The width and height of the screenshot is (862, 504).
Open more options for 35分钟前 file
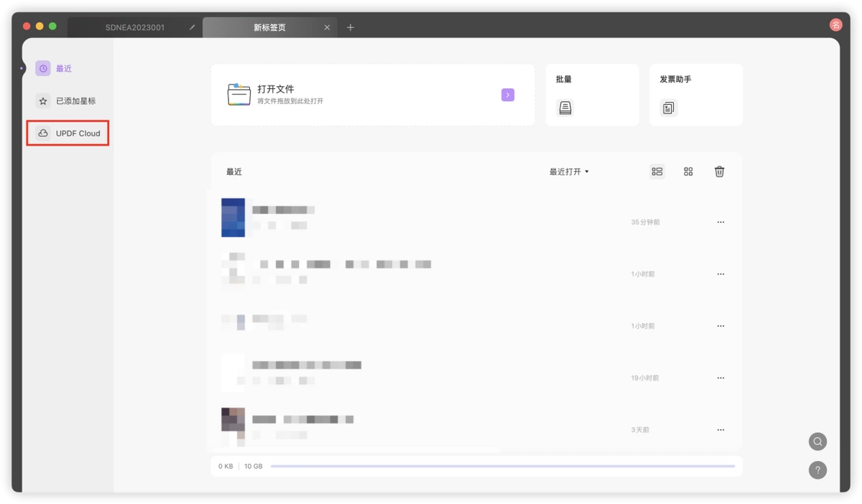720,223
